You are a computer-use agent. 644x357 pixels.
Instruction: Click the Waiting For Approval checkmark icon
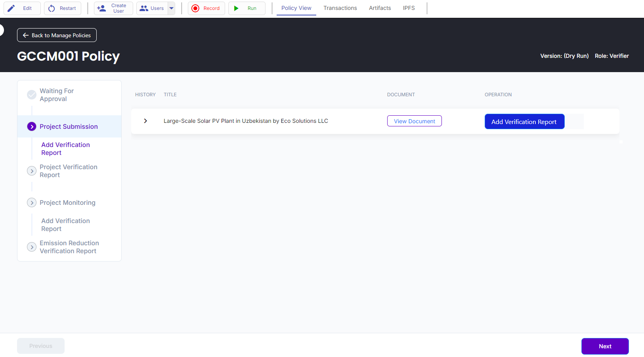[x=32, y=95]
